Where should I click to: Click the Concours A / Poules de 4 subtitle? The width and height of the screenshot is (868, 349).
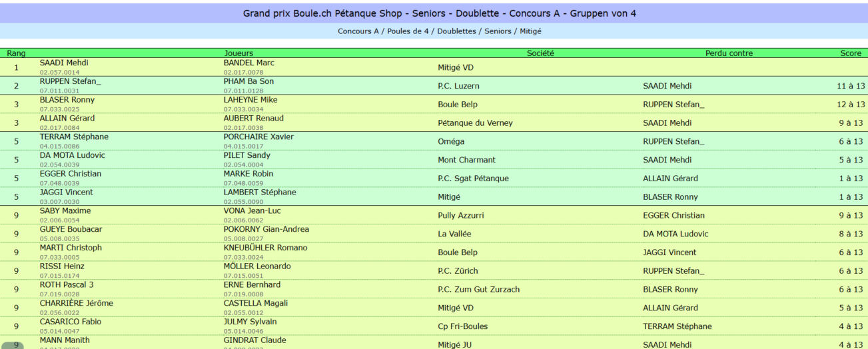click(x=434, y=31)
